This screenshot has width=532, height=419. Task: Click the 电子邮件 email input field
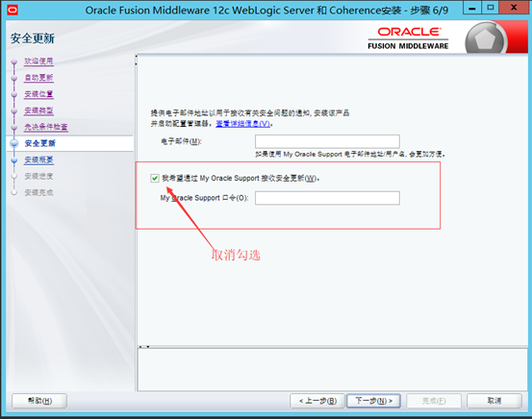coord(327,141)
